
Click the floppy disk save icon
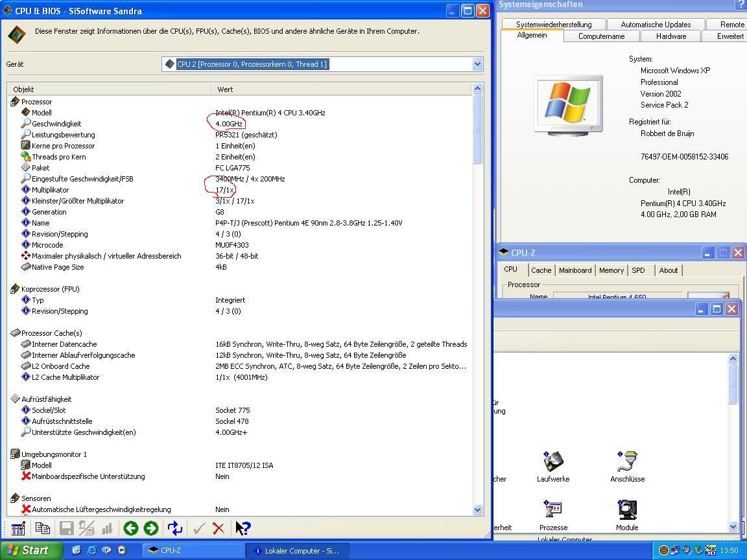66,528
